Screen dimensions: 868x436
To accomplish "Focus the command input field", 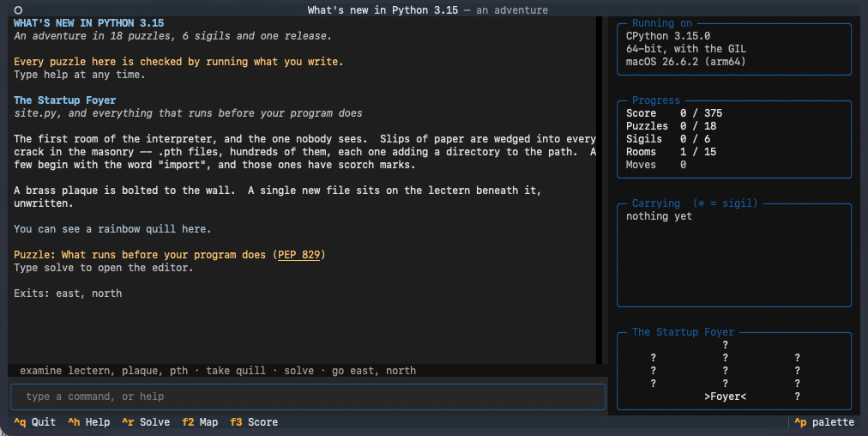I will point(308,397).
